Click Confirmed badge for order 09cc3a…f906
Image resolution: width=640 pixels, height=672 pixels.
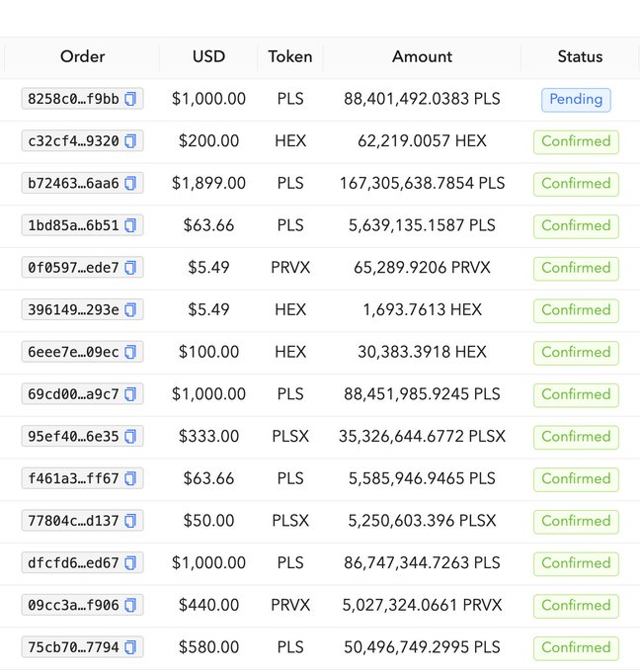click(576, 606)
